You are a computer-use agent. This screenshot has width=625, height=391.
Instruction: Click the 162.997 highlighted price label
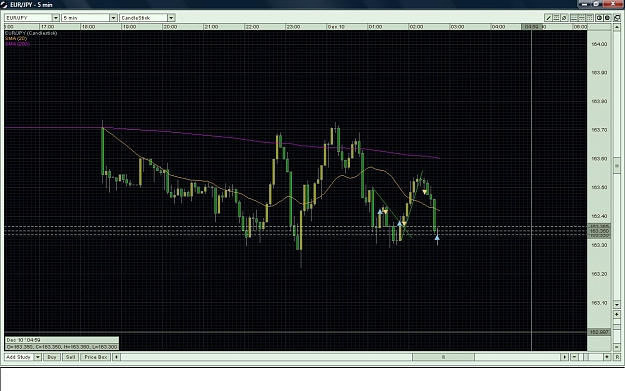coord(599,332)
